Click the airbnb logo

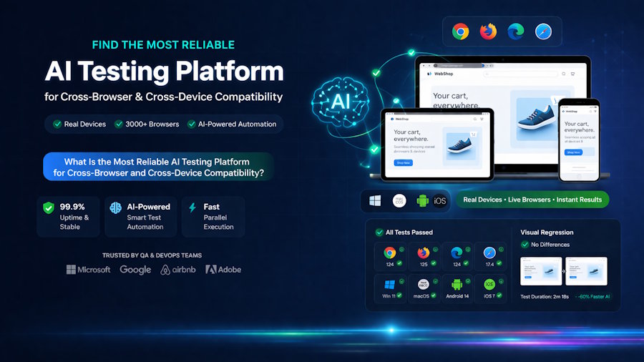coord(178,270)
